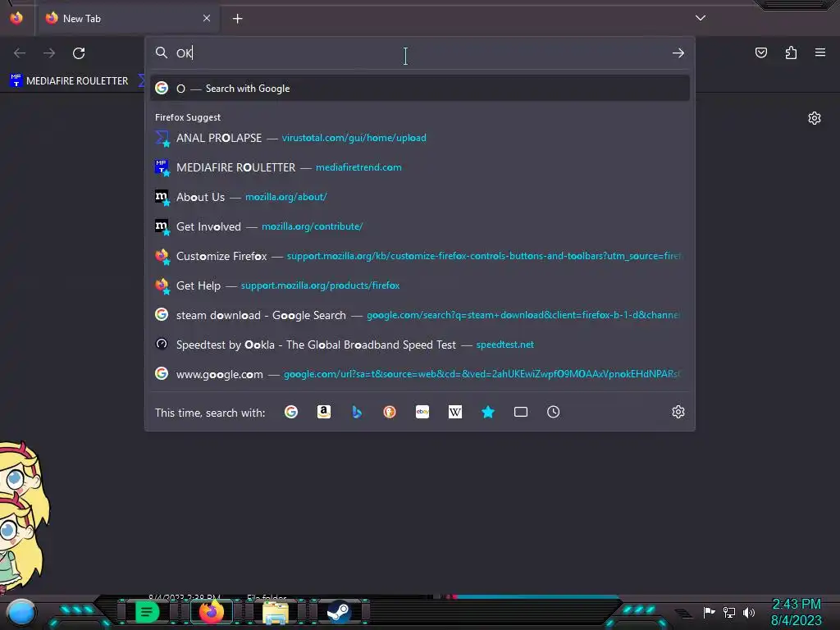Search this time with eBay
This screenshot has height=630, width=840.
pyautogui.click(x=422, y=412)
